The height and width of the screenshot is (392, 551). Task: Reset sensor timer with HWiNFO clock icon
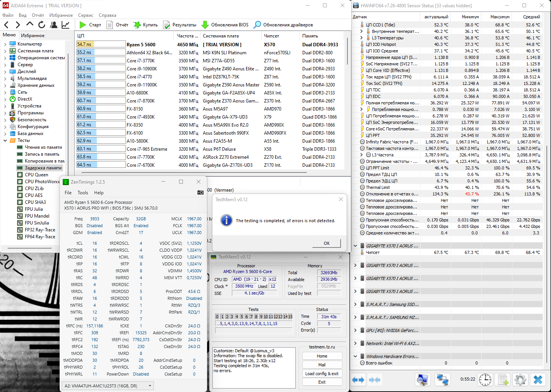[x=485, y=379]
